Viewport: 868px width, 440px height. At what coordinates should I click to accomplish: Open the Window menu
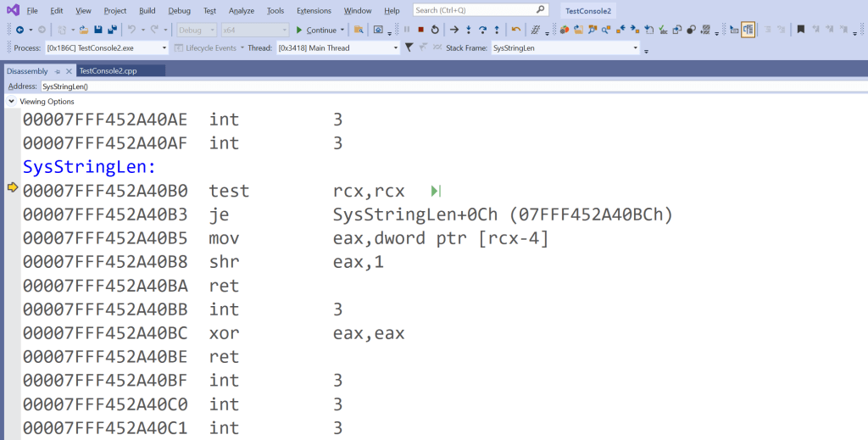[x=358, y=10]
